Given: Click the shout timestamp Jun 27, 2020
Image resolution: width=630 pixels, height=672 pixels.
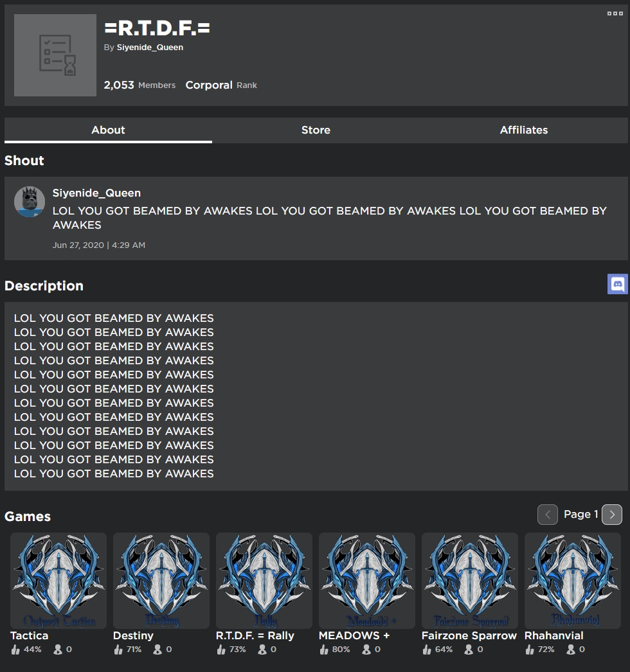Looking at the screenshot, I should pyautogui.click(x=98, y=245).
